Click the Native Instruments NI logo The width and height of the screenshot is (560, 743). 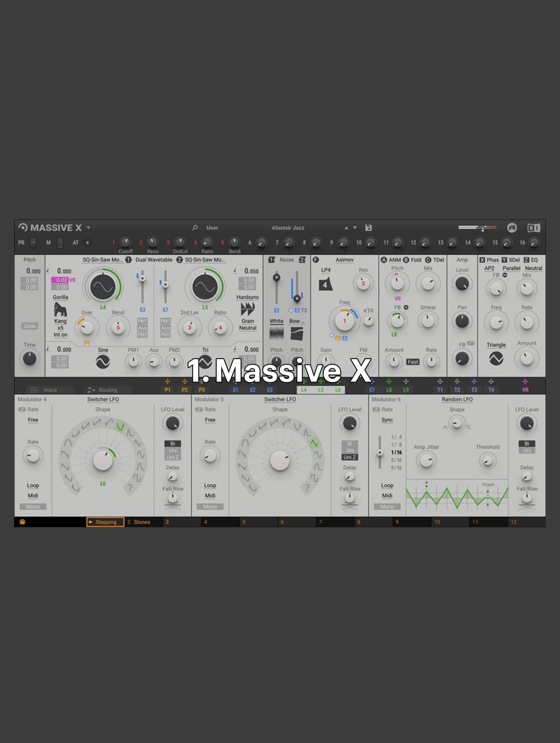(534, 228)
